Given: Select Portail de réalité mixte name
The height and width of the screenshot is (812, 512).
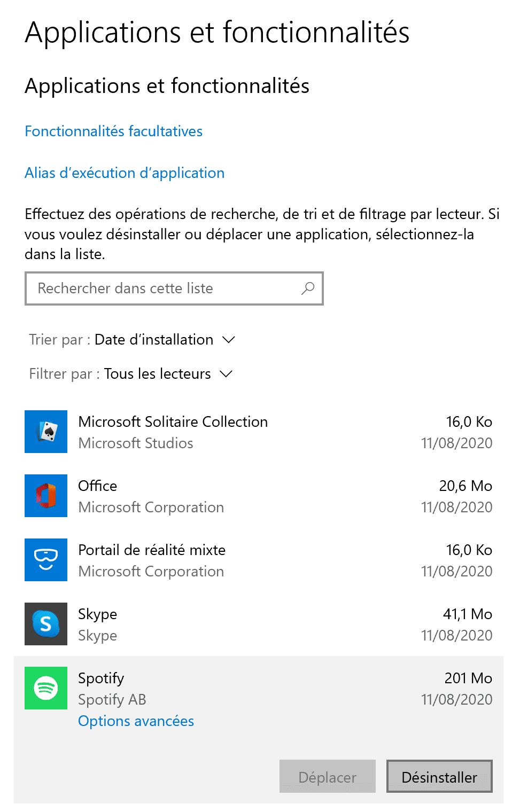Looking at the screenshot, I should click(152, 550).
